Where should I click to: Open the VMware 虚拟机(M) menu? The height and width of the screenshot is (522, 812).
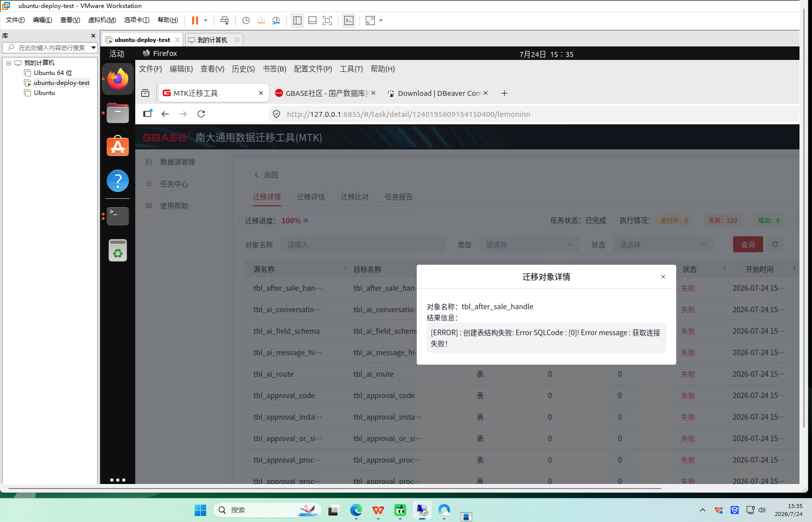click(102, 20)
